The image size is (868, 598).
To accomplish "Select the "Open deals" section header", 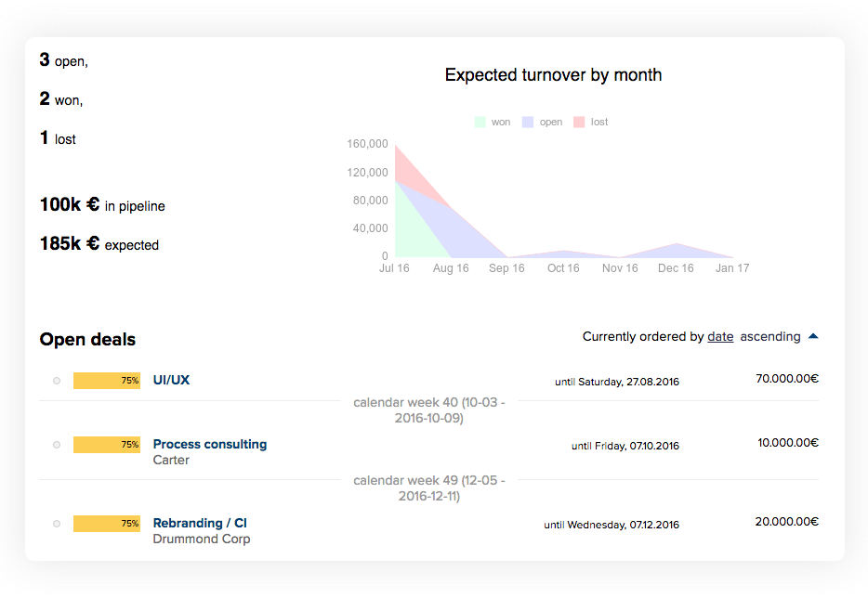I will pos(87,339).
